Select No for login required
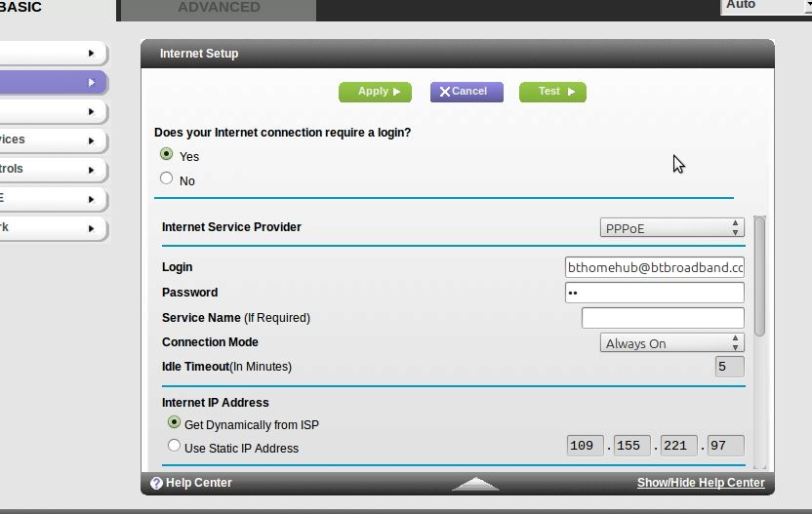The image size is (812, 514). pyautogui.click(x=166, y=178)
